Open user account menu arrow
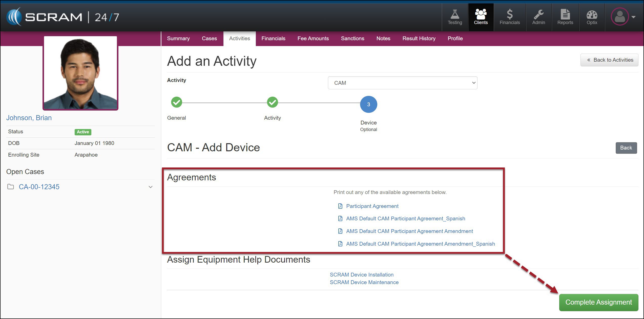Viewport: 644px width, 319px height. coord(633,17)
